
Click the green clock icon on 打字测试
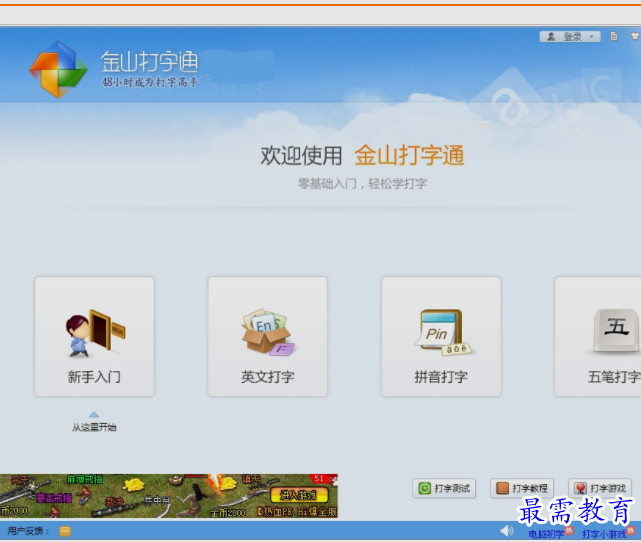click(x=425, y=488)
